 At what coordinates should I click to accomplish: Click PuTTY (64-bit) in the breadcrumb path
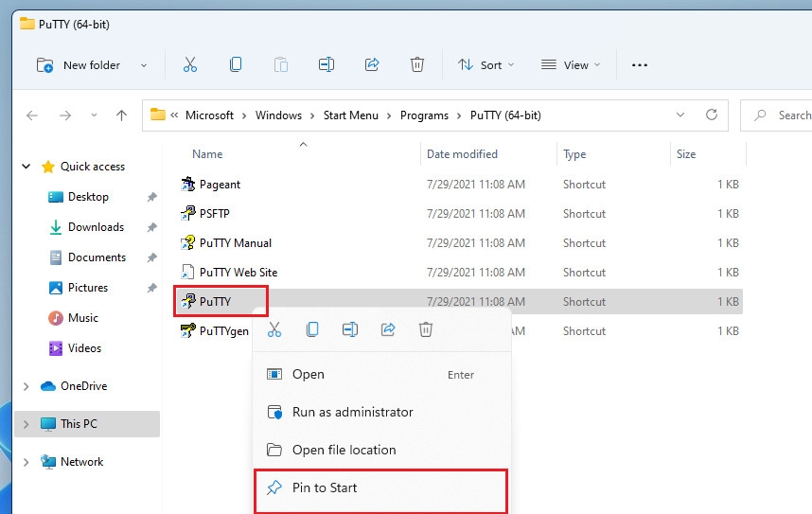(505, 115)
